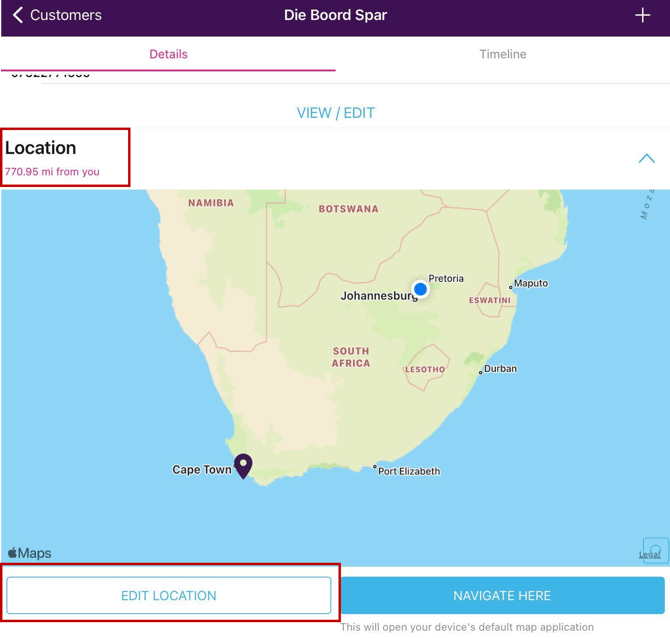Click Durban city label on map
This screenshot has height=638, width=670.
tap(500, 369)
